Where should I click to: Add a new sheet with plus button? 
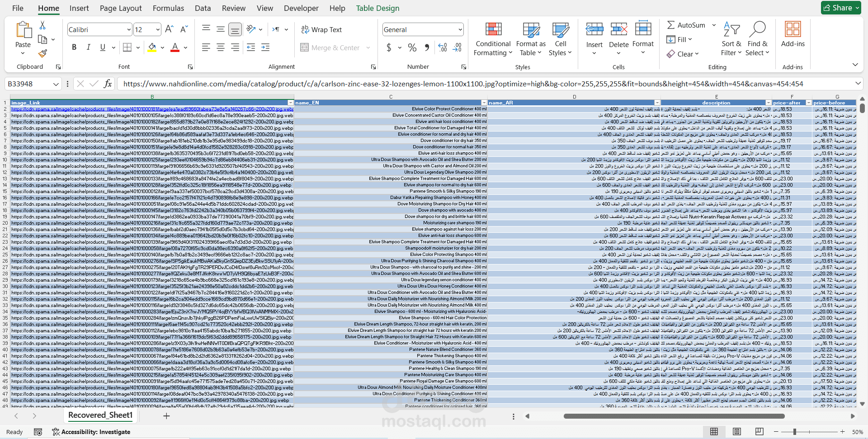[166, 416]
